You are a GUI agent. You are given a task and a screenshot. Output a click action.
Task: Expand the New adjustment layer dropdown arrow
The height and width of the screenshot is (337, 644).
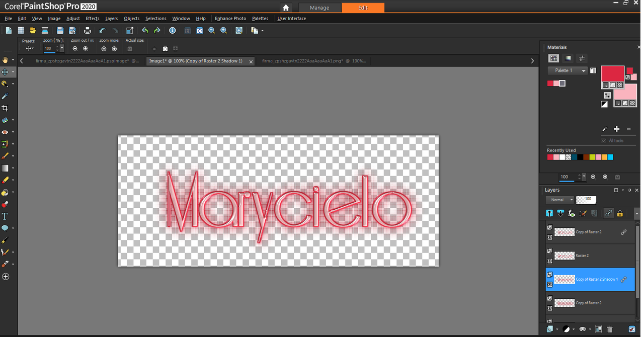tap(573, 329)
